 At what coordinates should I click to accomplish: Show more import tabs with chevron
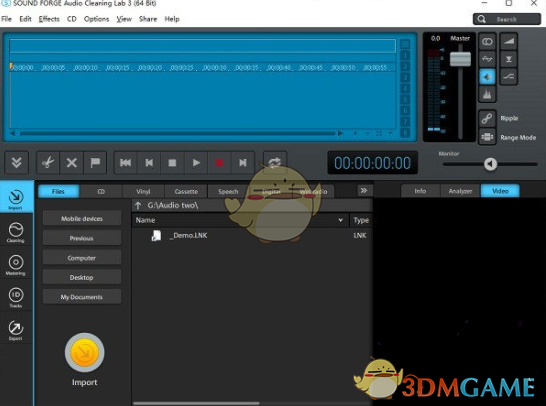364,190
